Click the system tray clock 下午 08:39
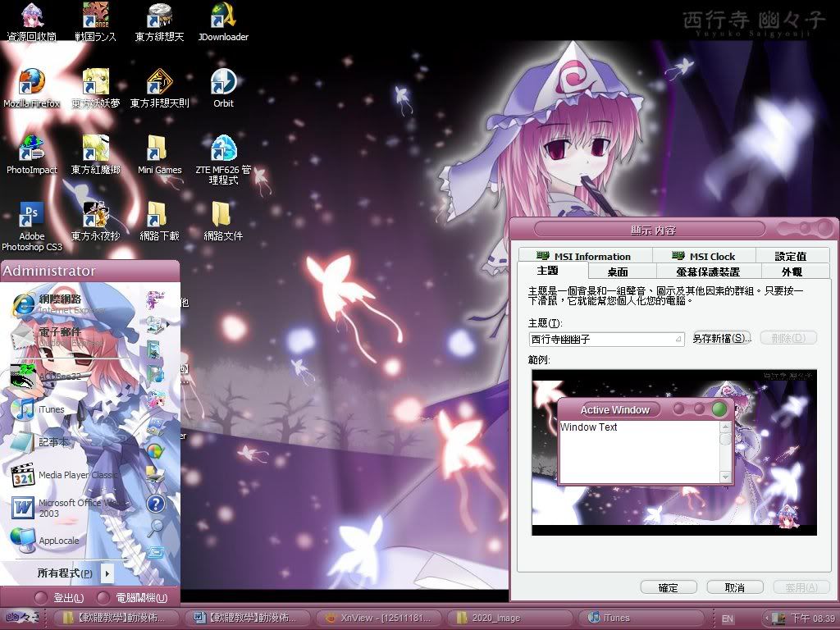840x630 pixels. point(814,619)
